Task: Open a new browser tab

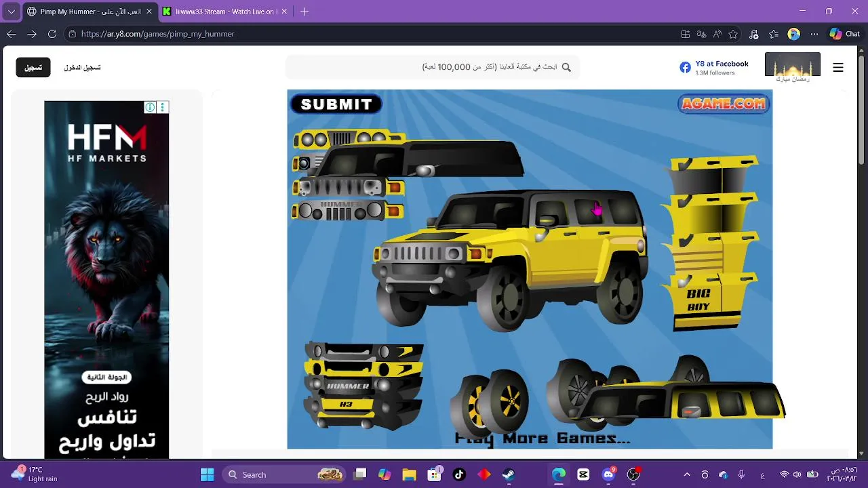Action: click(x=304, y=12)
